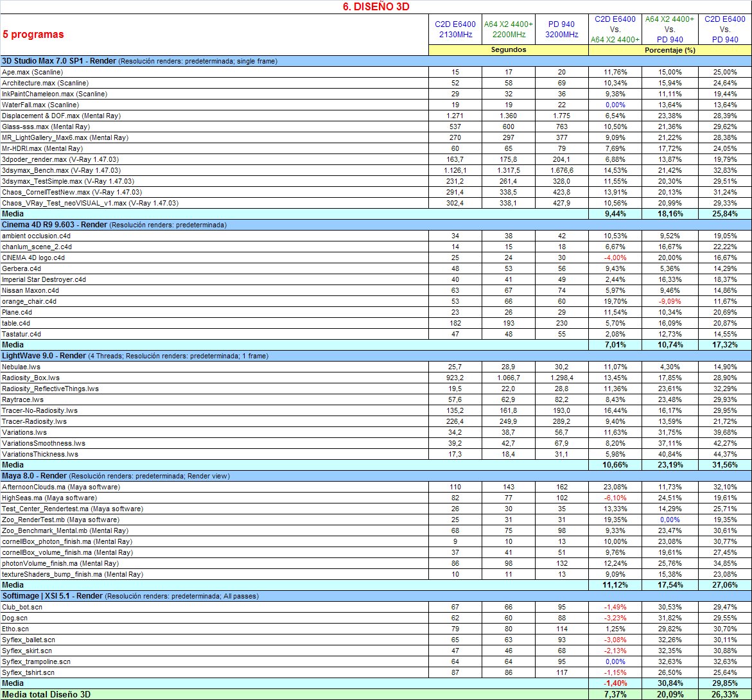Click the red -6,10% in the HighSeas.ma row
Screen dimensions: 752x700
(x=615, y=498)
